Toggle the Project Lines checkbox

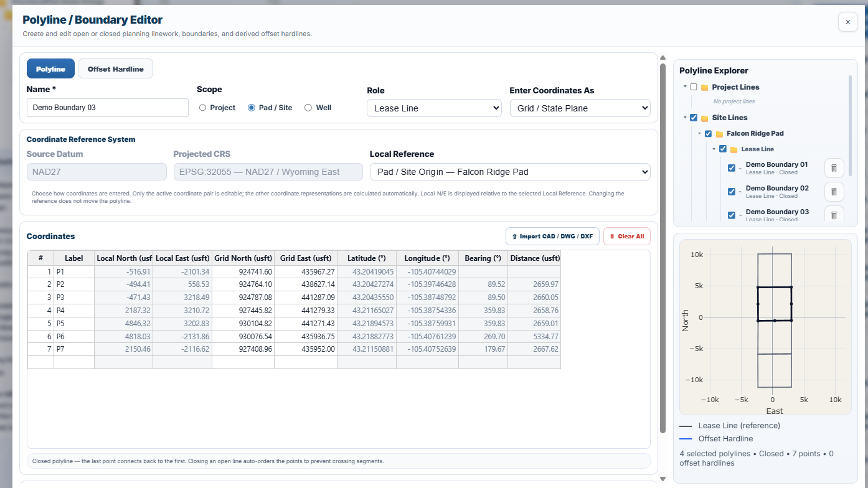point(694,87)
